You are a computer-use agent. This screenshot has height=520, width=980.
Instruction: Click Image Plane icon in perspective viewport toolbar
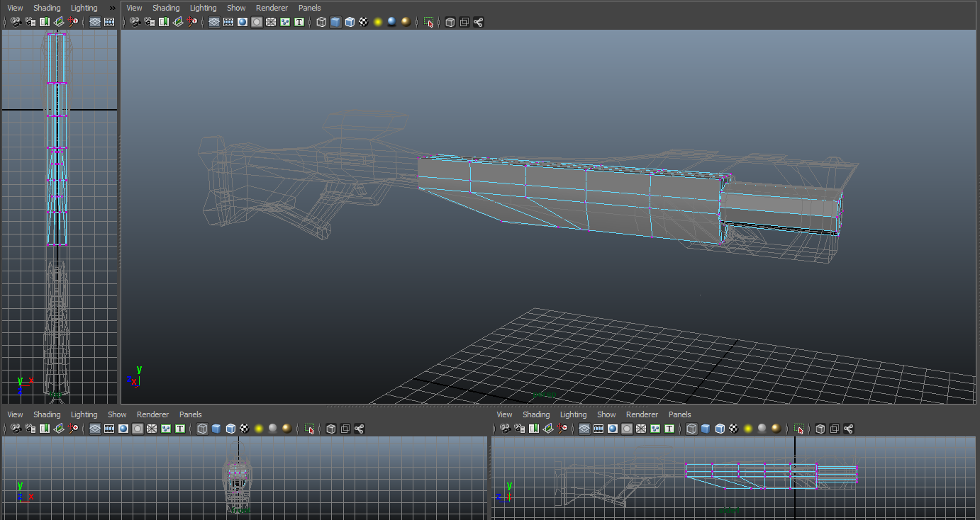click(x=177, y=22)
